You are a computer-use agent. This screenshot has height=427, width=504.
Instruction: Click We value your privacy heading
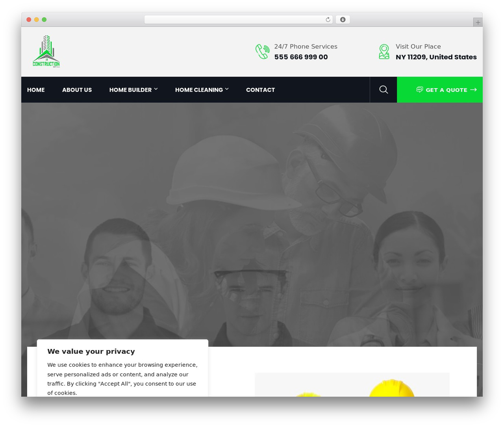(x=91, y=351)
